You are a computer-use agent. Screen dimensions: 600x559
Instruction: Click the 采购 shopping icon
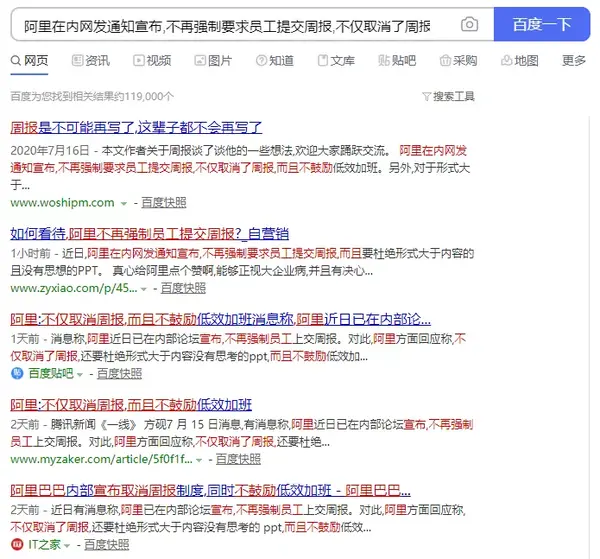pyautogui.click(x=445, y=60)
